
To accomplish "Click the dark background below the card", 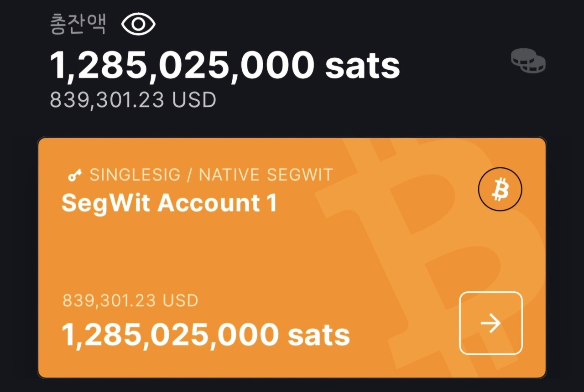I will [x=292, y=386].
